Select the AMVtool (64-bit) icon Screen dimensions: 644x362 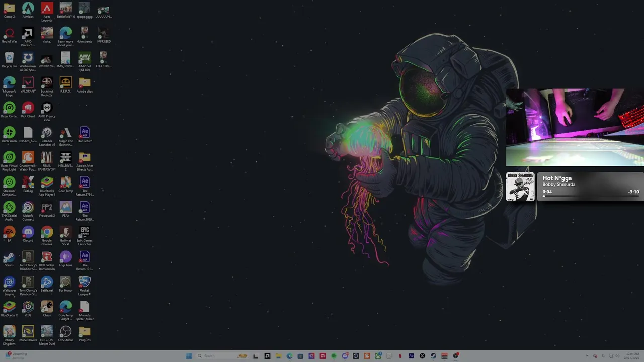click(85, 62)
